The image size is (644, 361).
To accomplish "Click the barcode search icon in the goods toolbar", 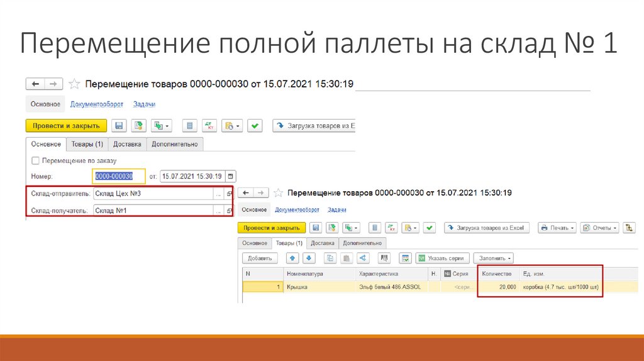I will point(384,258).
